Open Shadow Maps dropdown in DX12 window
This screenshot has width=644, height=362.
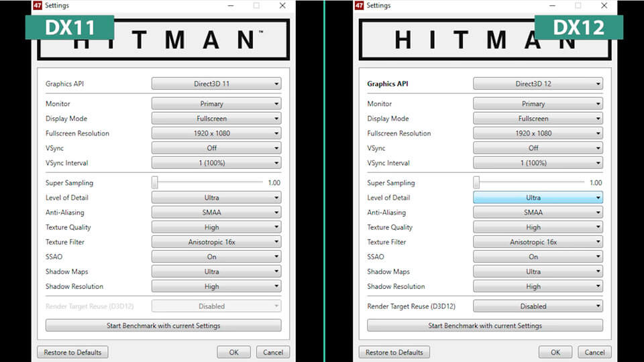538,271
